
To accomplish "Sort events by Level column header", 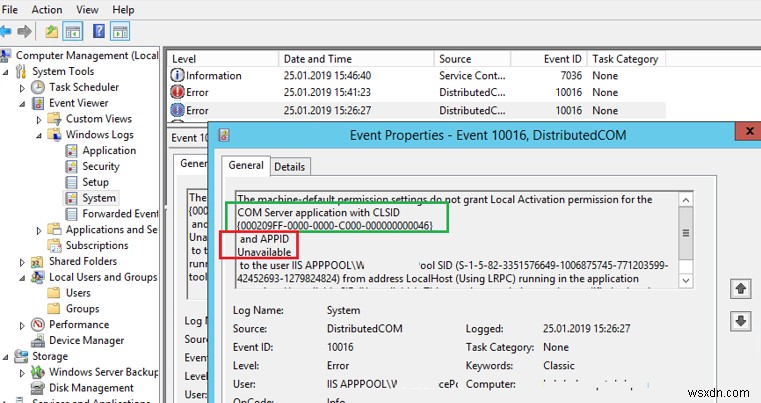I will point(223,59).
